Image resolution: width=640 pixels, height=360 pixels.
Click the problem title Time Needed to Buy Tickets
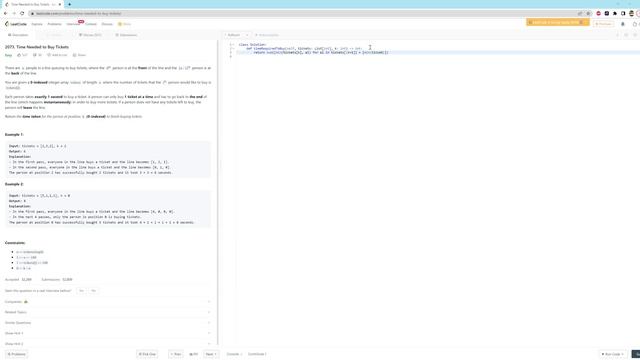tap(37, 47)
